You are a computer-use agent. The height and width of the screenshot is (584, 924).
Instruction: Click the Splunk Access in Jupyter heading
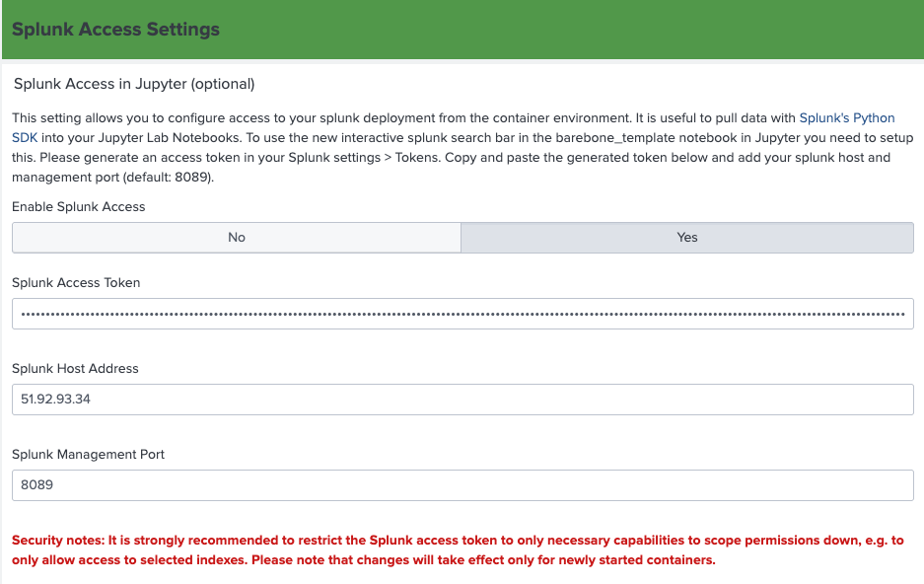134,84
